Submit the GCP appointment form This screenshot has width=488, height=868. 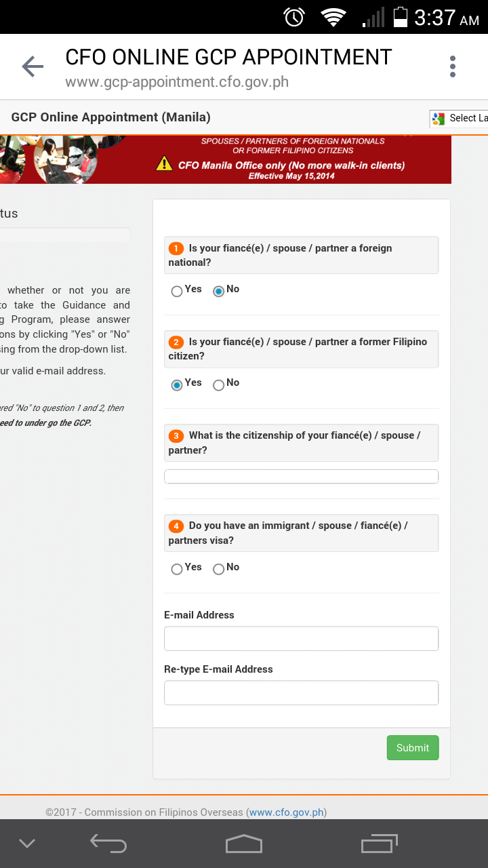(x=413, y=747)
